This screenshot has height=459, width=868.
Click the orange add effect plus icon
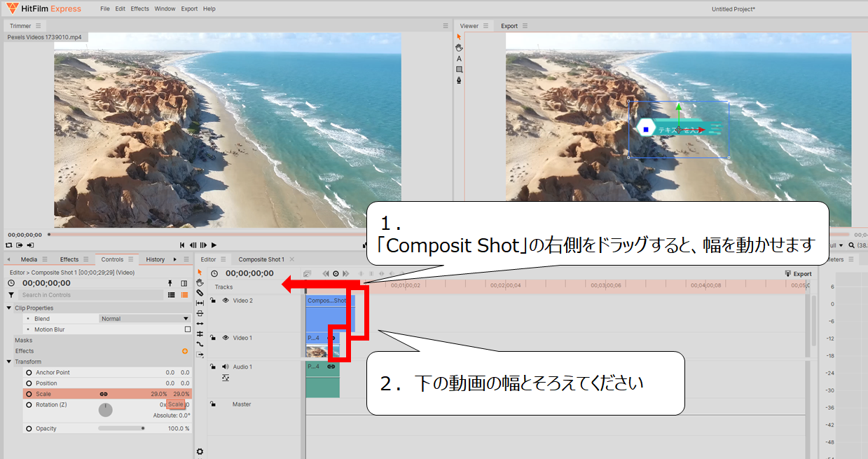point(185,351)
